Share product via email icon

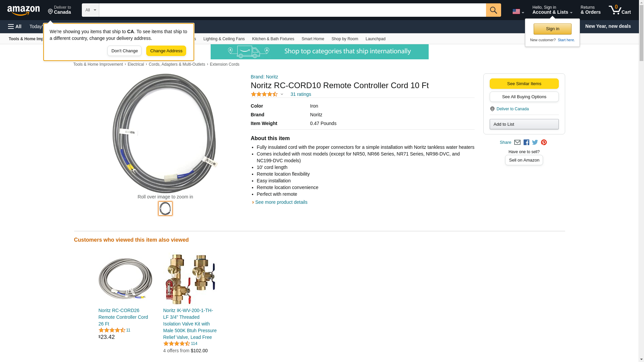517,142
